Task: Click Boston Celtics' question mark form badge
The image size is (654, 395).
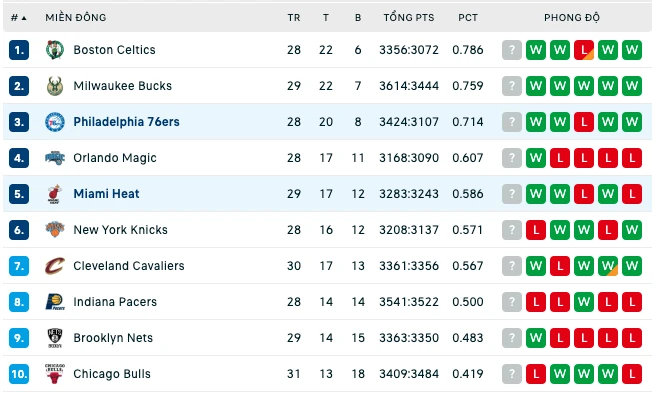Action: point(512,50)
